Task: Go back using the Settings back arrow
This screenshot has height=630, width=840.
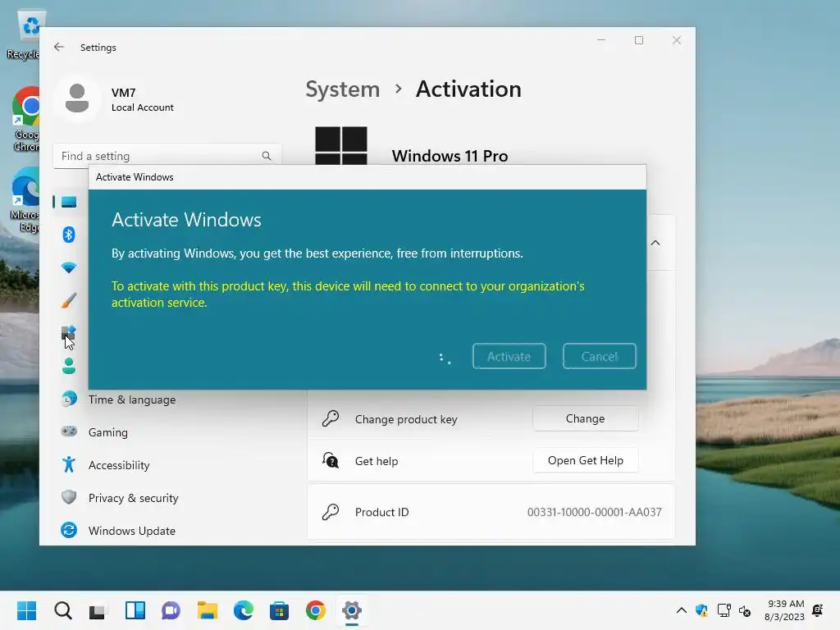Action: 59,47
